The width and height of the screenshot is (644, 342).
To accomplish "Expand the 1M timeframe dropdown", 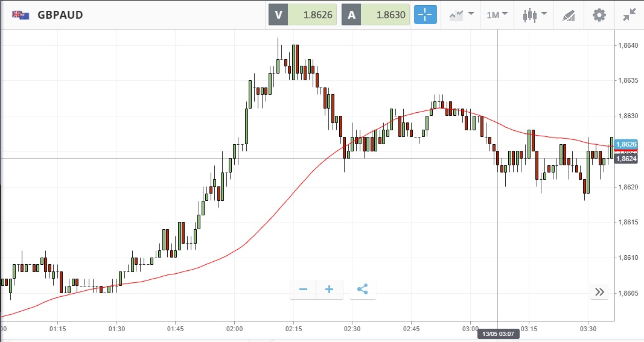I will pyautogui.click(x=497, y=15).
